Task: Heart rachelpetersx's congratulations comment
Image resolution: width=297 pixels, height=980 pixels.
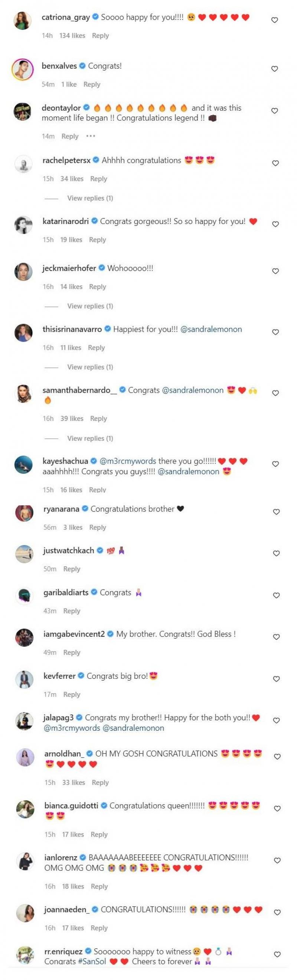Action: coord(275,163)
